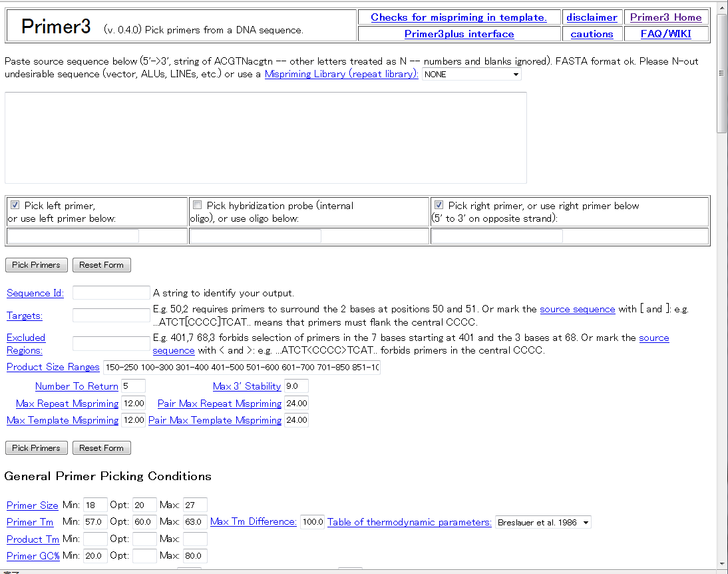Viewport: 728px width, 574px height.
Task: Open the disclaimer link
Action: pos(592,17)
